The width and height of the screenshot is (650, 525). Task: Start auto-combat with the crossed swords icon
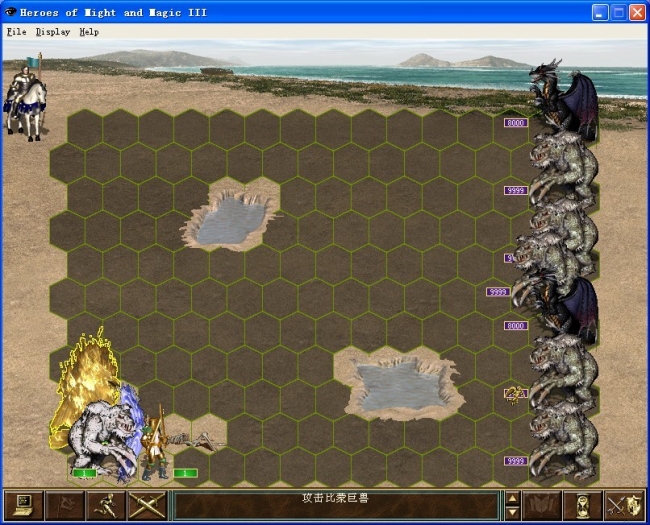[x=147, y=505]
